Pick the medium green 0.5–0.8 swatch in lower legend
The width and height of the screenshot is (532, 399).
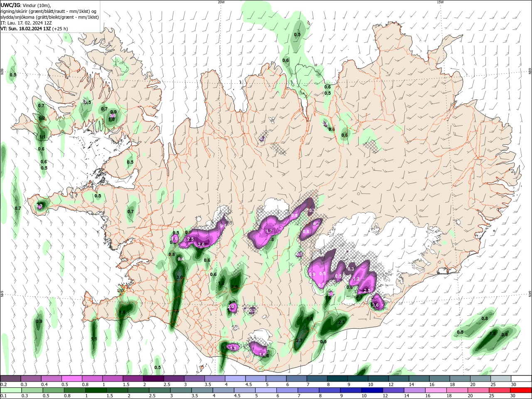54,390
